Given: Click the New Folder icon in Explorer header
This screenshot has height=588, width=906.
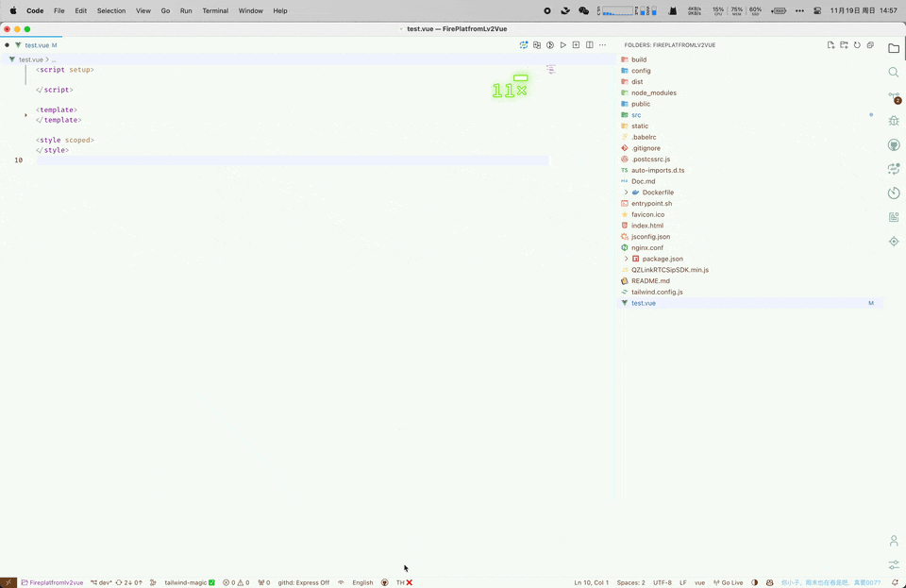Looking at the screenshot, I should click(x=844, y=44).
